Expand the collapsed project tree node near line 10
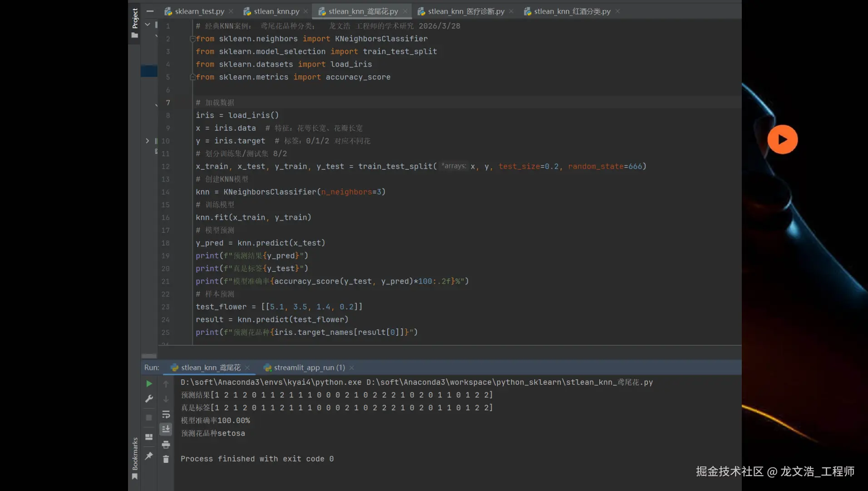 tap(148, 141)
